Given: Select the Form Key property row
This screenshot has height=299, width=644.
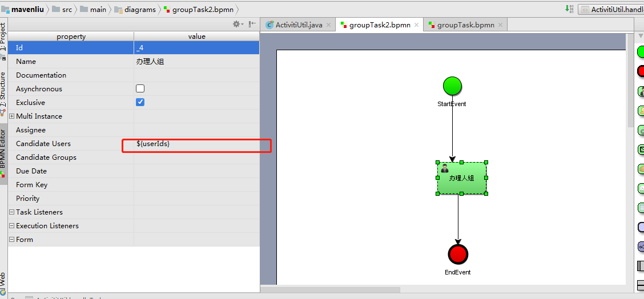Looking at the screenshot, I should [x=134, y=184].
